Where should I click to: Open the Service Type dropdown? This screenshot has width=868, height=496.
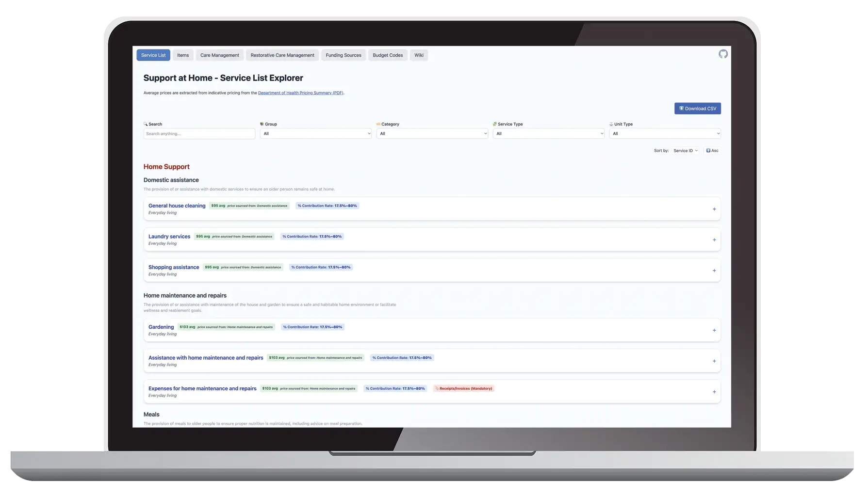click(x=548, y=134)
